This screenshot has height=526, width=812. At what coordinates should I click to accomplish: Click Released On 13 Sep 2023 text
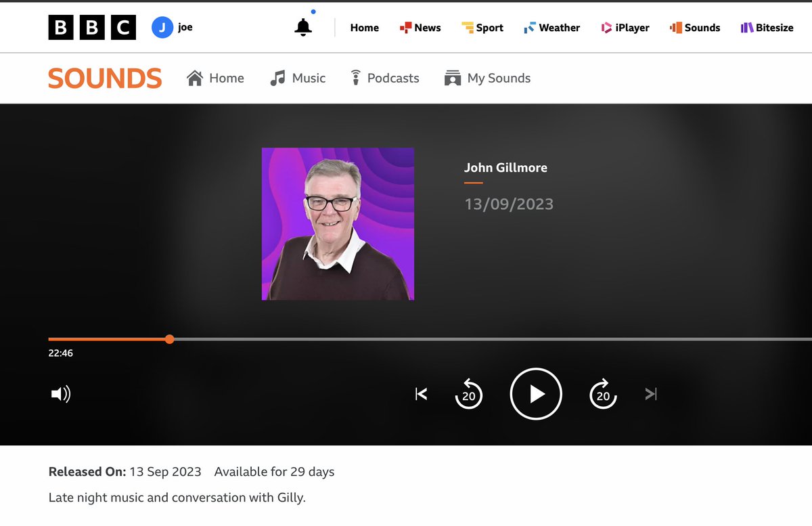coord(126,472)
